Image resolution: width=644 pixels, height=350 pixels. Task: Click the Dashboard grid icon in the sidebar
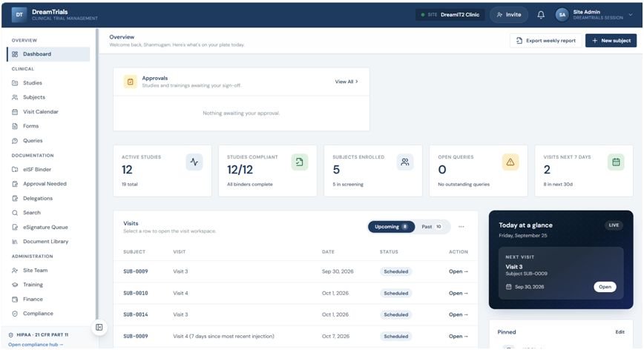click(x=15, y=54)
